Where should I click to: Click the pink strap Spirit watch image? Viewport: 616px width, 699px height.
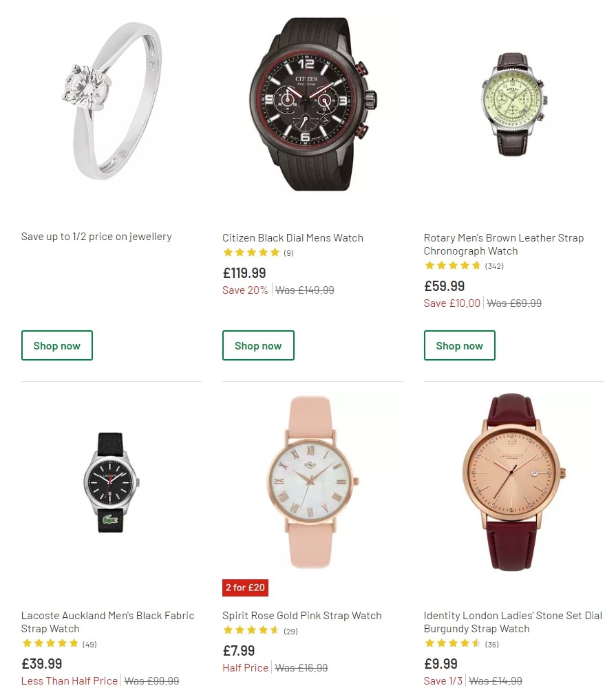tap(312, 482)
